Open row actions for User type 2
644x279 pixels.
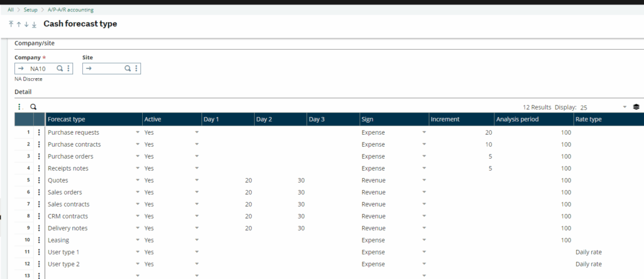pos(39,264)
